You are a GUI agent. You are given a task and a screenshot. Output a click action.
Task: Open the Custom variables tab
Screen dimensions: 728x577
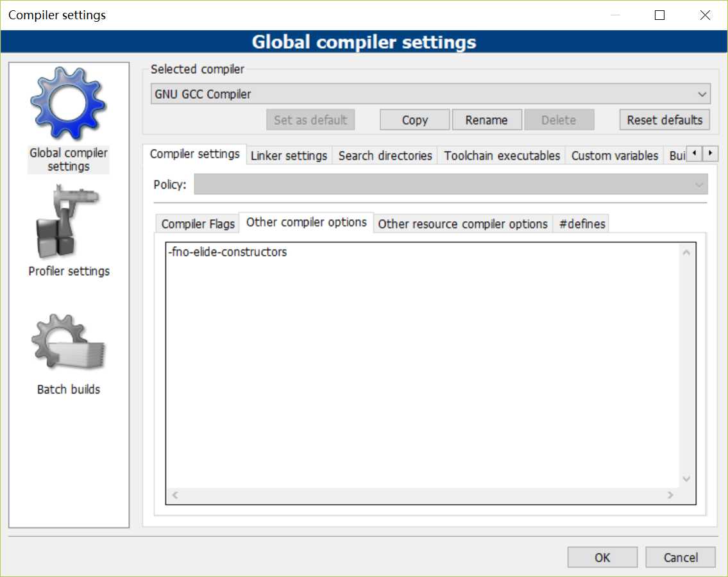click(x=614, y=156)
